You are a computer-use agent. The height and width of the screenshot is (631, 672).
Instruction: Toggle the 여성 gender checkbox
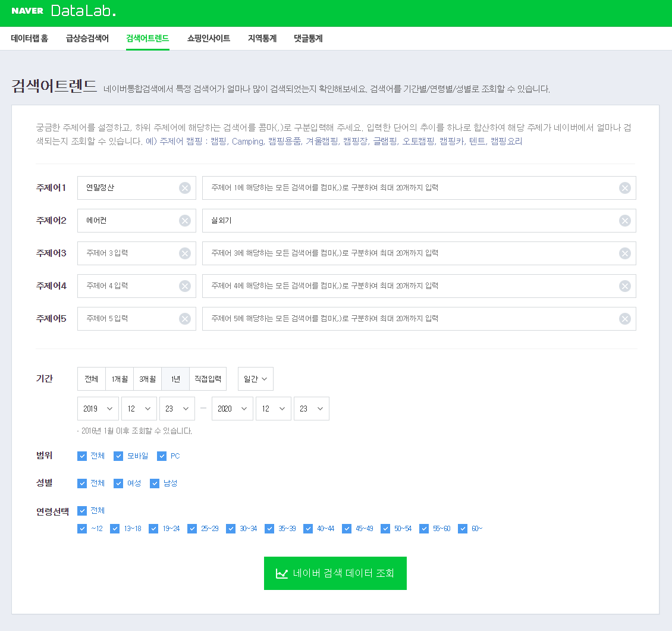pos(118,484)
